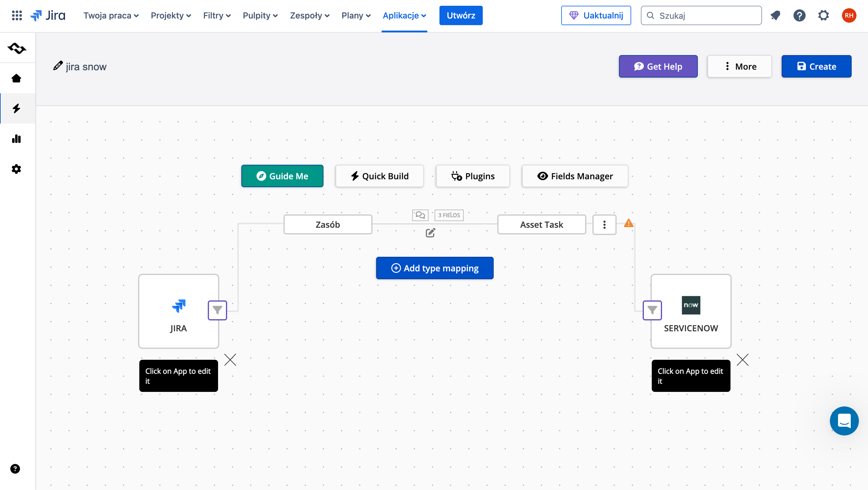Expand the Plany dropdown
The image size is (868, 490).
(356, 15)
